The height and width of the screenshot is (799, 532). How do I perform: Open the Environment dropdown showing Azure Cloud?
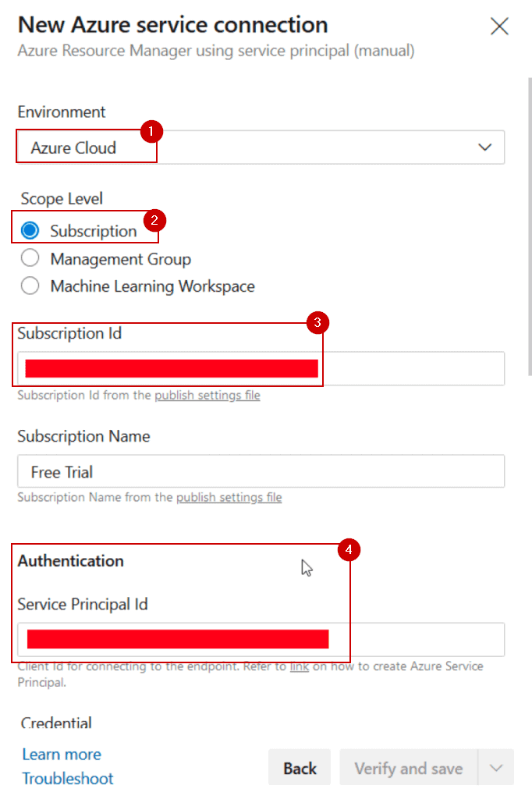pyautogui.click(x=261, y=147)
